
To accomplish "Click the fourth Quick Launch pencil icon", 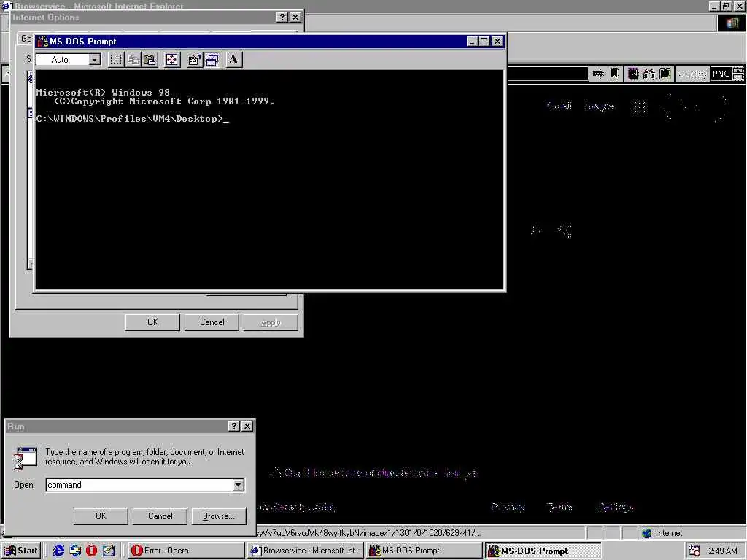I will 109,551.
